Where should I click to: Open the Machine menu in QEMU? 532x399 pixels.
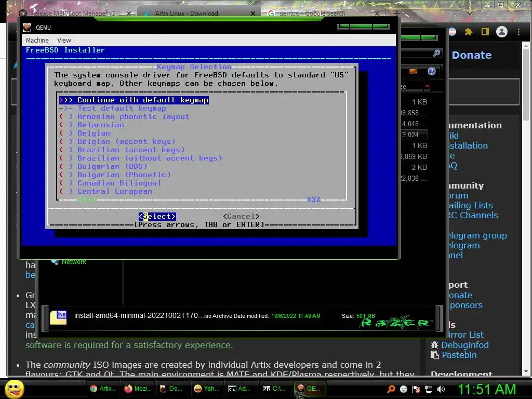click(x=37, y=41)
